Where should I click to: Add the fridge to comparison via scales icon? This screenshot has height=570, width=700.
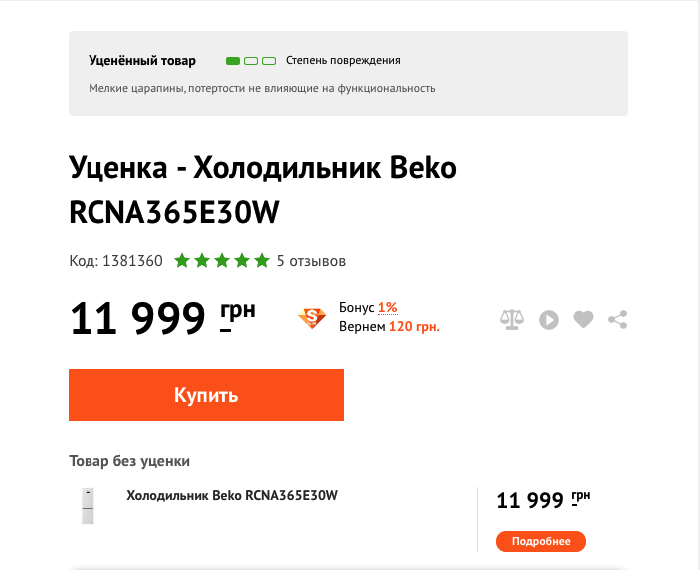512,320
